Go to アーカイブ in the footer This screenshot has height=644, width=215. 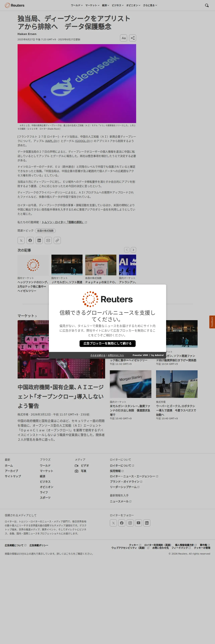[11, 471]
